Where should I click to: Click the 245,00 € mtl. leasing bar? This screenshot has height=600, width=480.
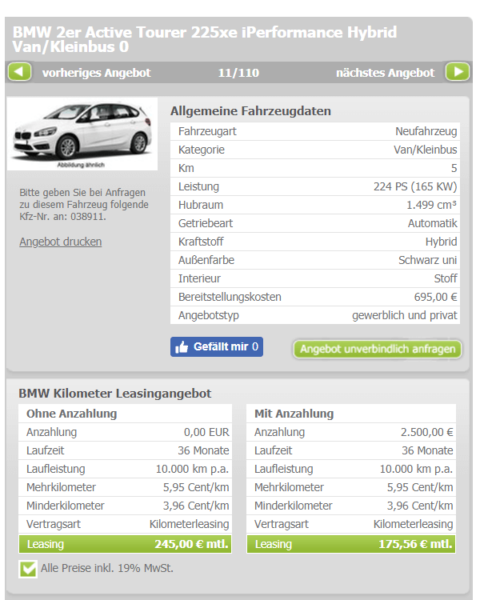click(125, 544)
